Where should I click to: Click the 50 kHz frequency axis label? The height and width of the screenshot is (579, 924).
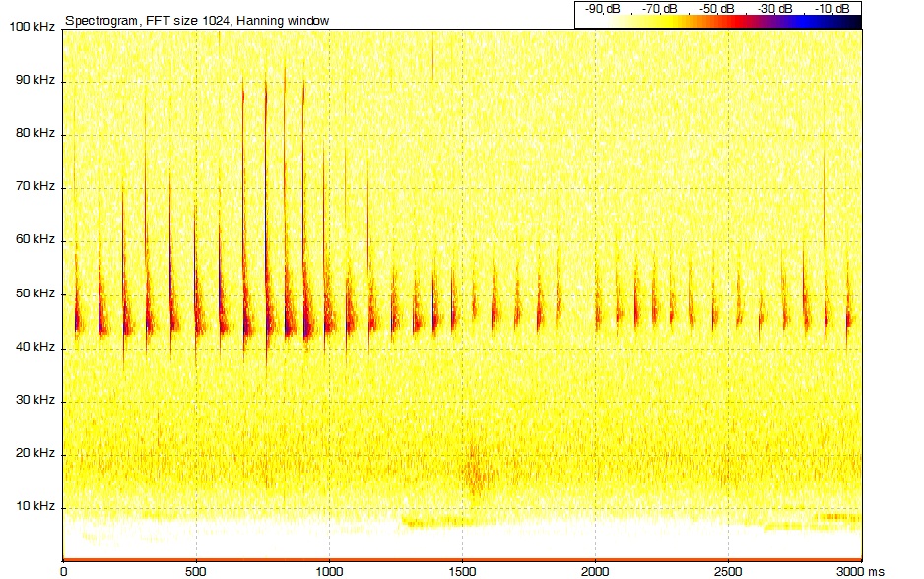(x=35, y=293)
